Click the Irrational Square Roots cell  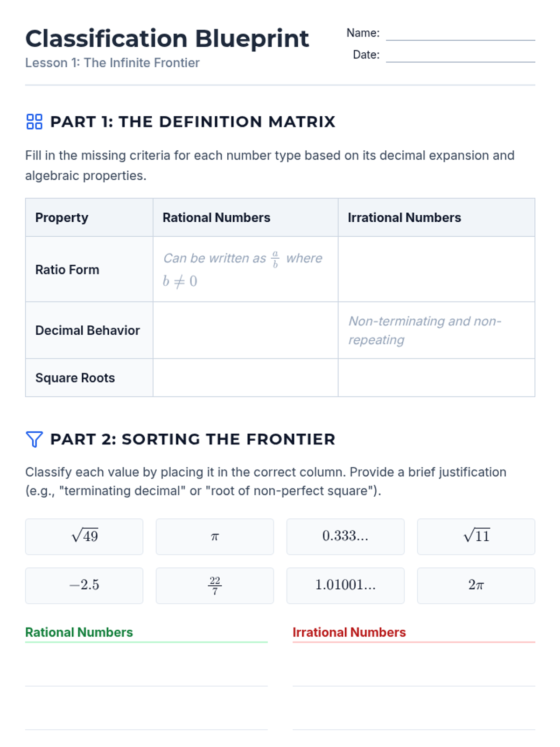[436, 378]
